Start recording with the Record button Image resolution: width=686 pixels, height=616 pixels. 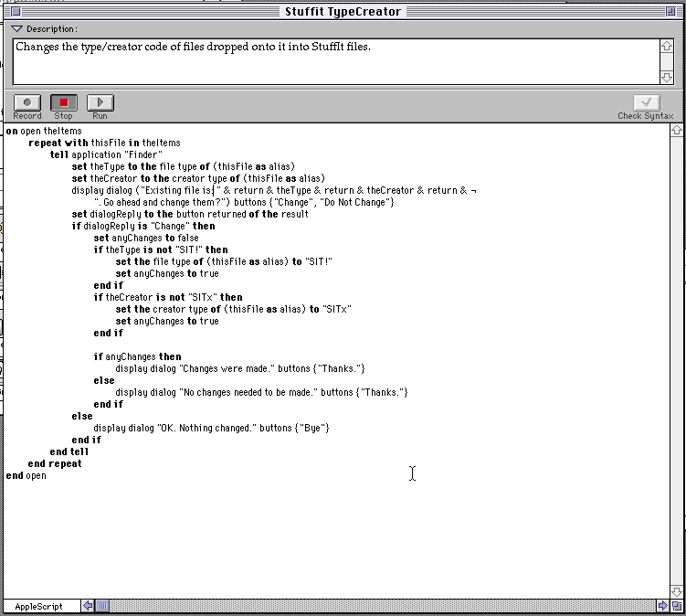point(27,102)
